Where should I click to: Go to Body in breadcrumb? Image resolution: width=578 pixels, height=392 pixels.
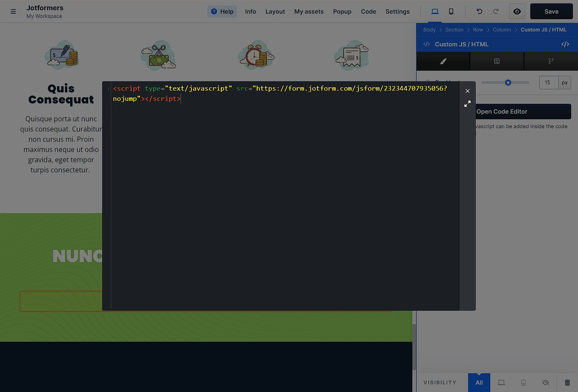pyautogui.click(x=429, y=30)
